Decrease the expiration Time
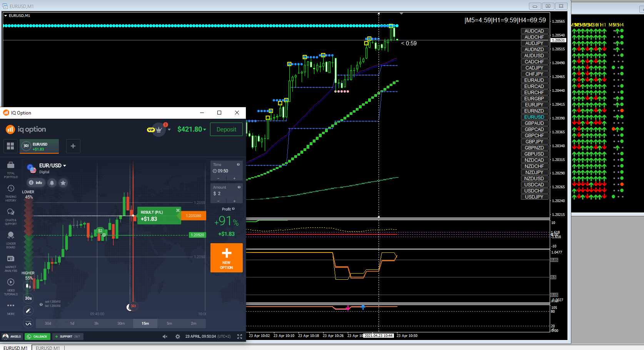 [219, 179]
